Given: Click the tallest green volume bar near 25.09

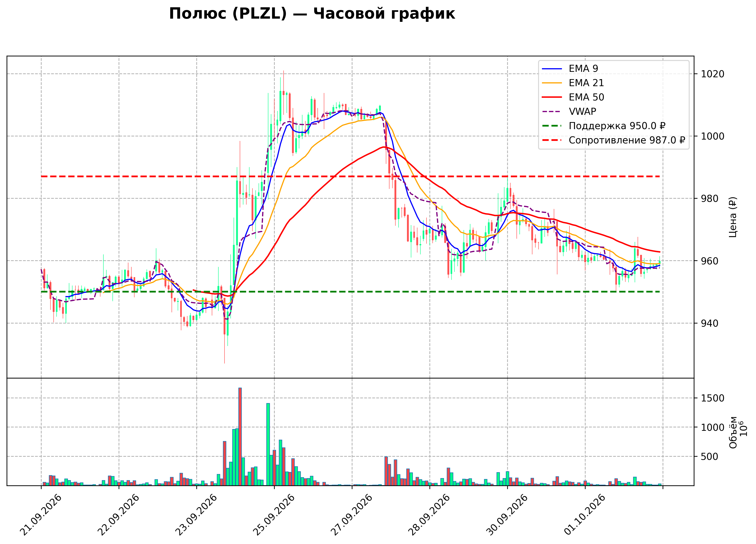Looking at the screenshot, I should coord(268,445).
